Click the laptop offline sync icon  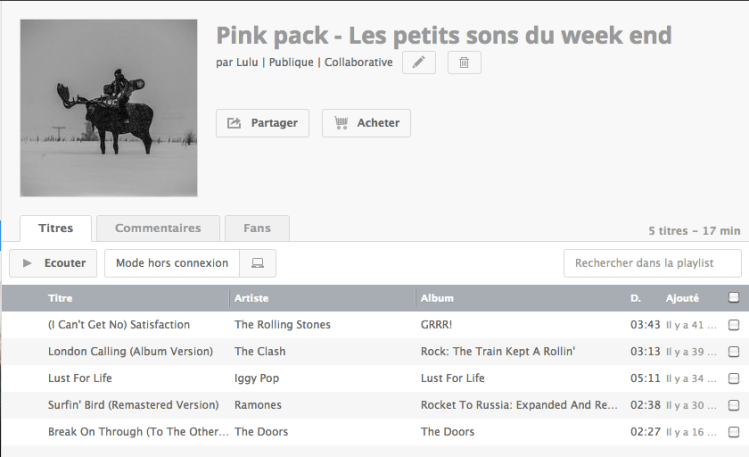258,263
